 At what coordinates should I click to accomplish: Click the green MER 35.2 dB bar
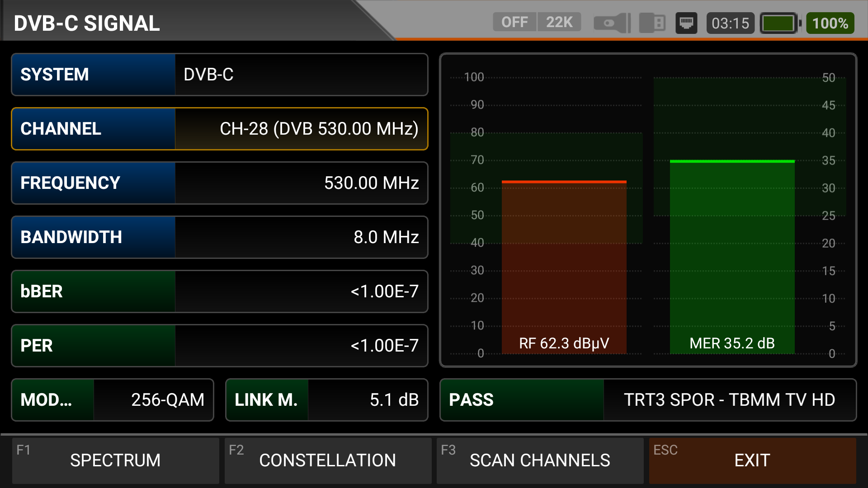pyautogui.click(x=732, y=258)
